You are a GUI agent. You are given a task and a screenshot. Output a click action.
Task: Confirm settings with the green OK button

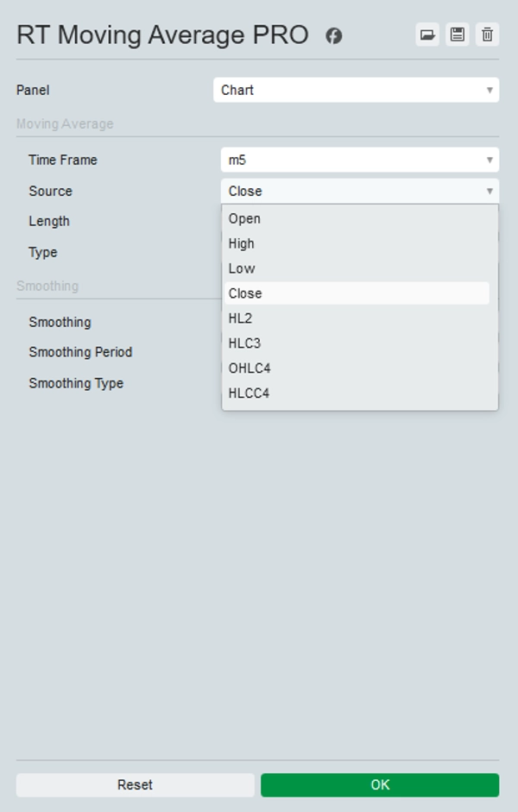380,784
